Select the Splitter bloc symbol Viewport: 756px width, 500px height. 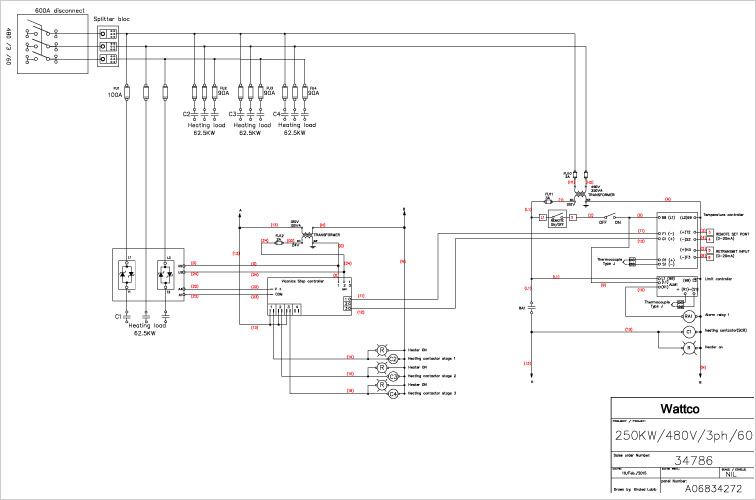107,46
